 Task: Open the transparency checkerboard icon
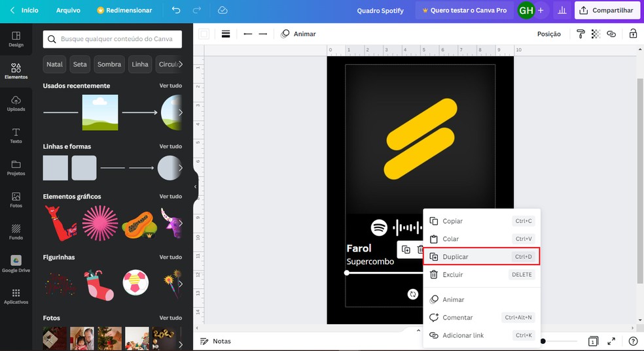coord(596,34)
